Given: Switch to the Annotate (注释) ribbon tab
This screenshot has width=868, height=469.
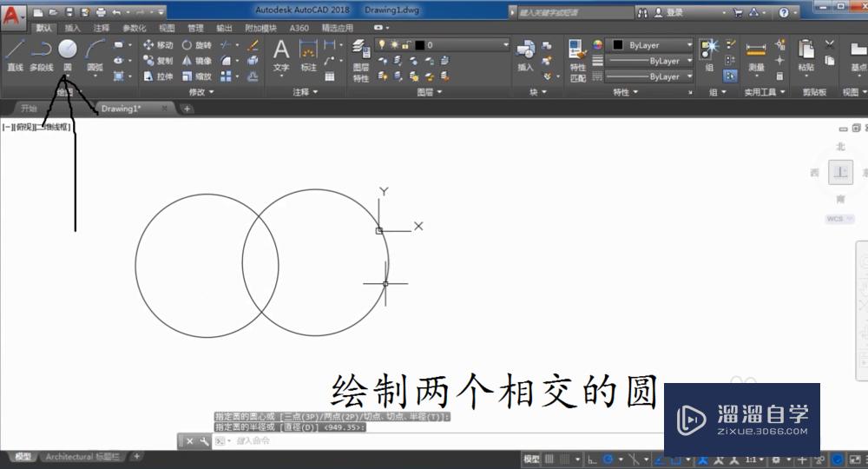Looking at the screenshot, I should [x=102, y=28].
